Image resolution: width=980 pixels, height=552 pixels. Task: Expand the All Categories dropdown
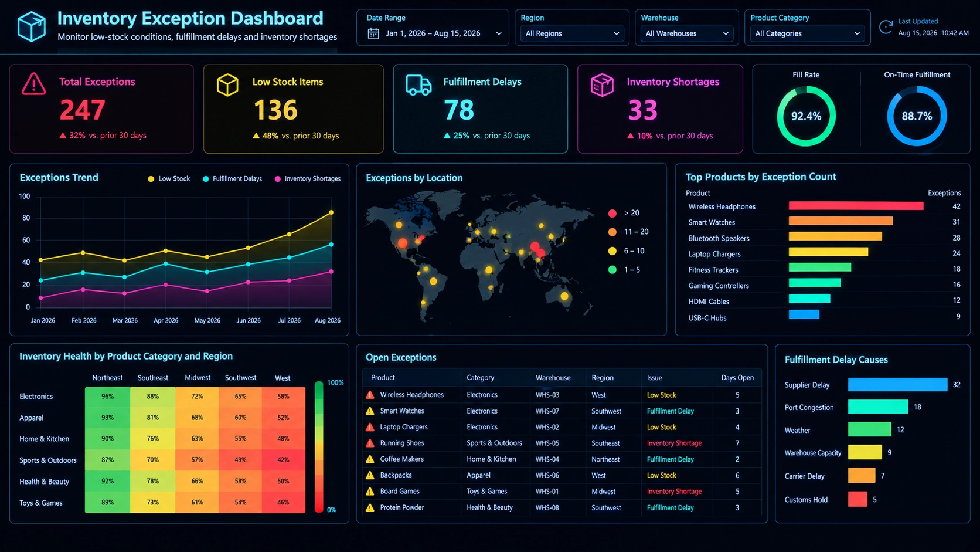808,33
